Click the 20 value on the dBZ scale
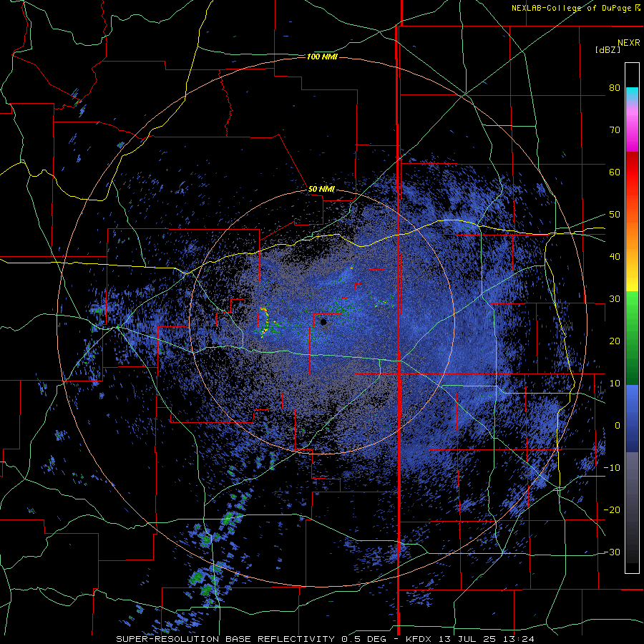Image resolution: width=644 pixels, height=644 pixels. click(x=615, y=341)
